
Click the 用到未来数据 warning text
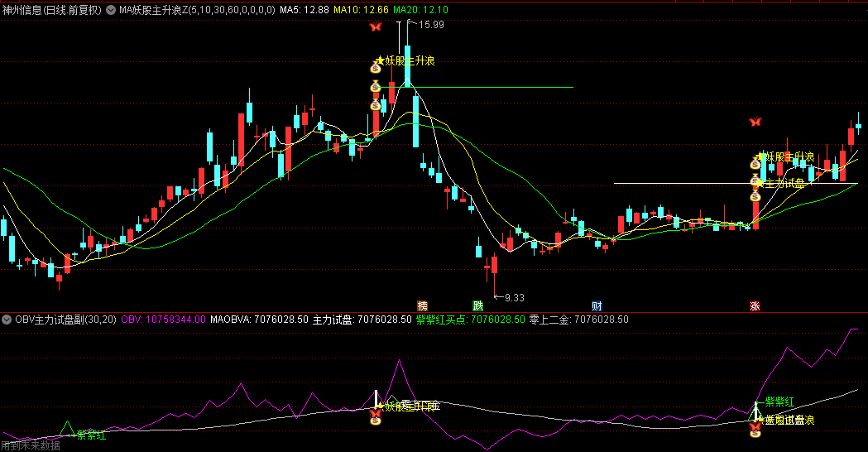31,445
